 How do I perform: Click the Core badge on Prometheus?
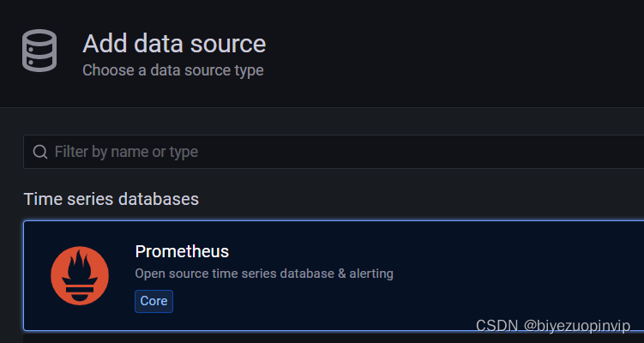coord(154,301)
